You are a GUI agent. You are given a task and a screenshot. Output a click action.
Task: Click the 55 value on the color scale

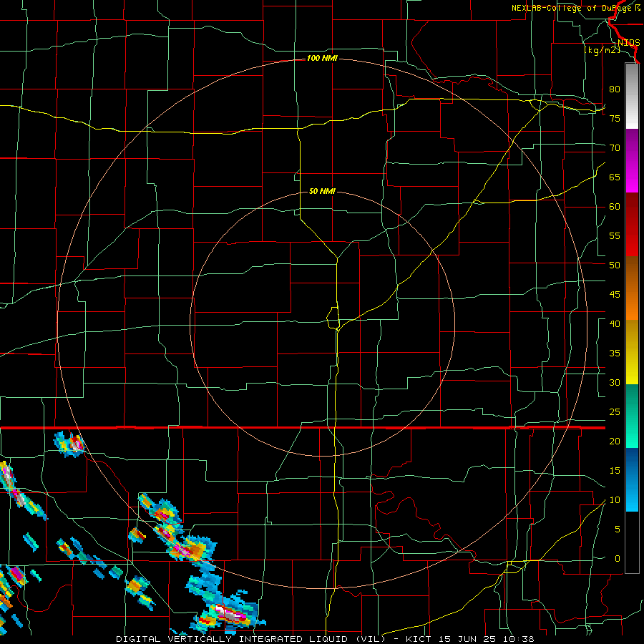coord(615,235)
